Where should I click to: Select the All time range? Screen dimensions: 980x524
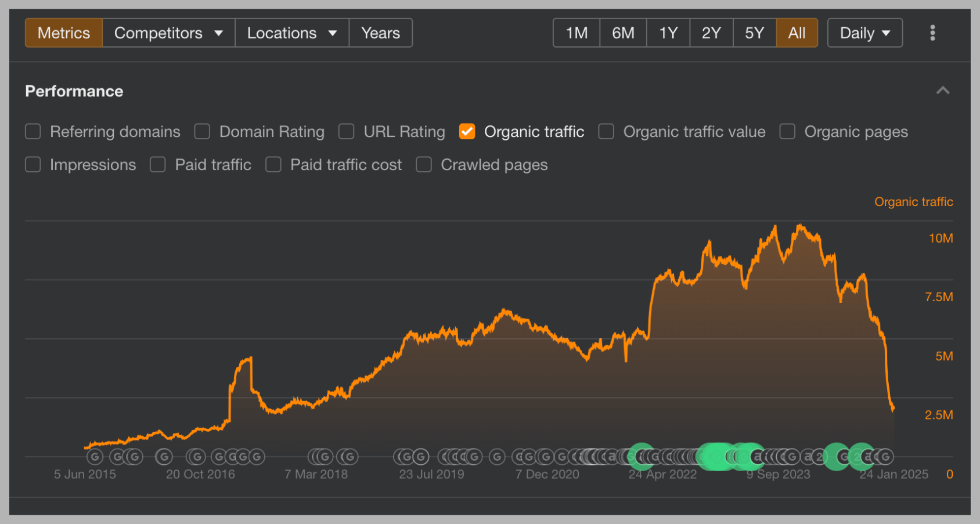(797, 33)
